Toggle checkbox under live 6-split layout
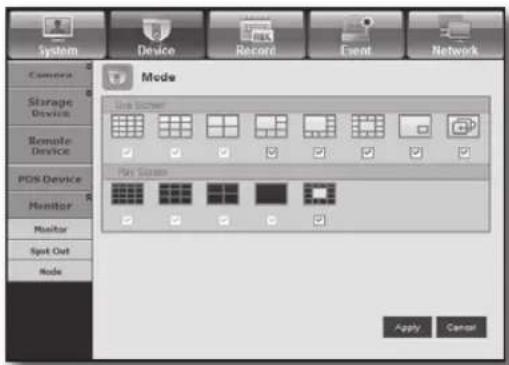 271,153
